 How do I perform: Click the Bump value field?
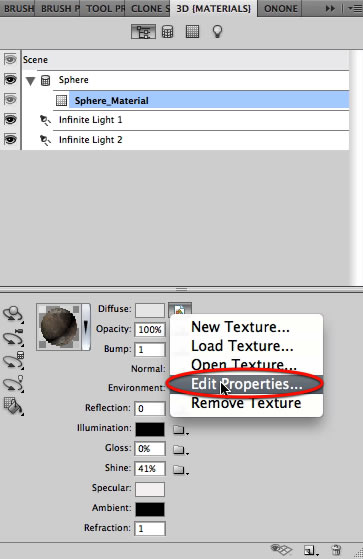coord(150,350)
